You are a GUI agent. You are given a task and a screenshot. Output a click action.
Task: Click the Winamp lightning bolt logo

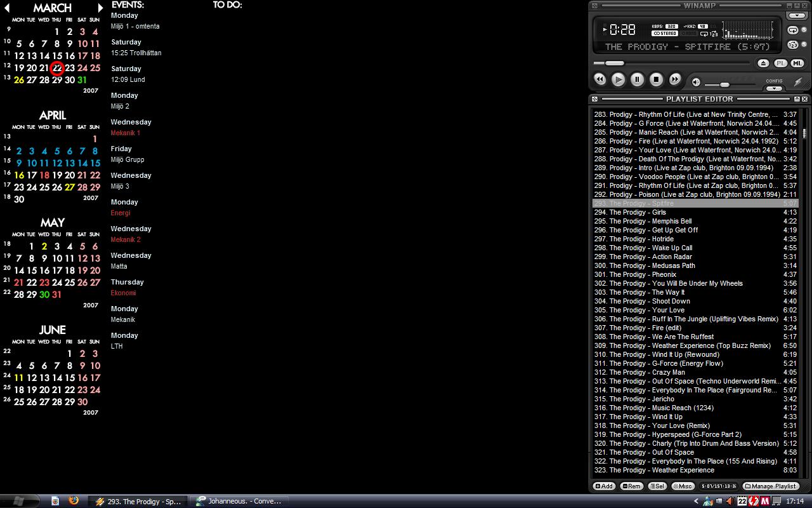(798, 82)
